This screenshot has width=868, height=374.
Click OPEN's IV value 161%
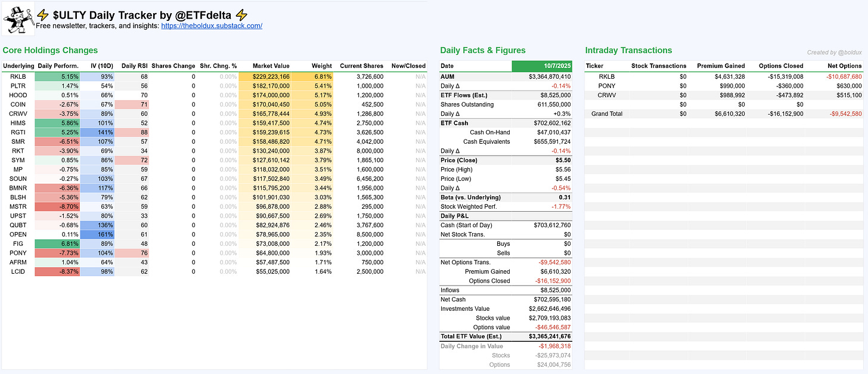pyautogui.click(x=97, y=234)
